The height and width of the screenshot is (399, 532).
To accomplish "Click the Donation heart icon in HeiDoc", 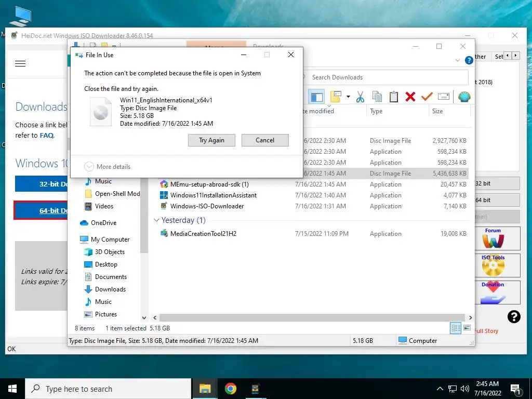I will [x=497, y=292].
